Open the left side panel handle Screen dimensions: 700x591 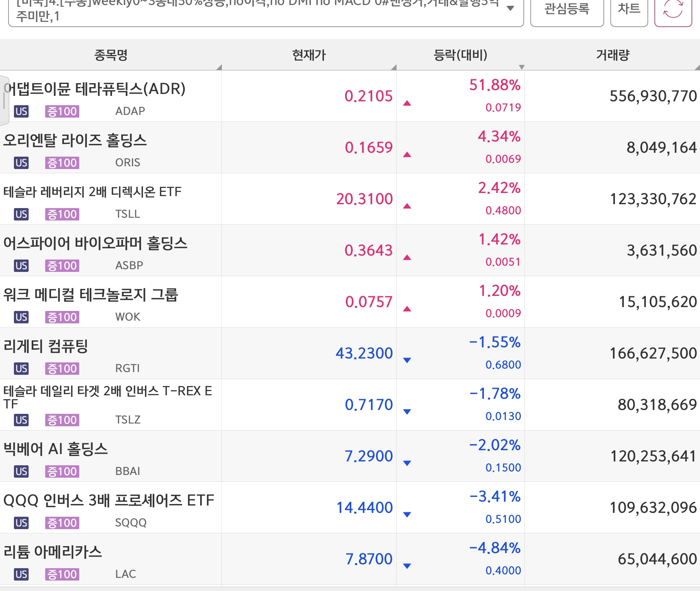click(x=4, y=101)
